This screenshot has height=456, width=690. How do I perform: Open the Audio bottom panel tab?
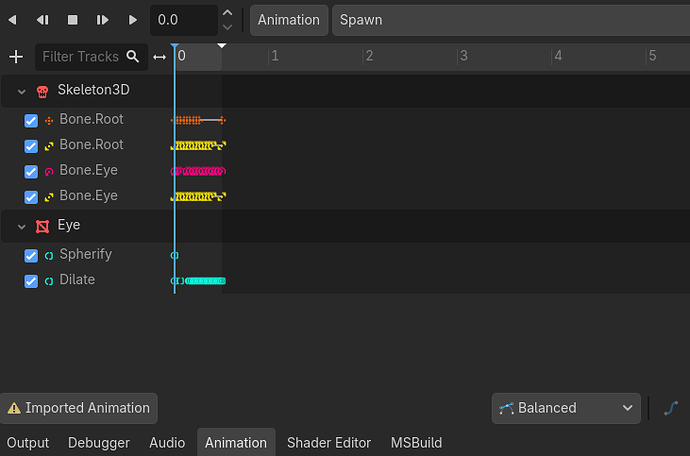(x=167, y=443)
